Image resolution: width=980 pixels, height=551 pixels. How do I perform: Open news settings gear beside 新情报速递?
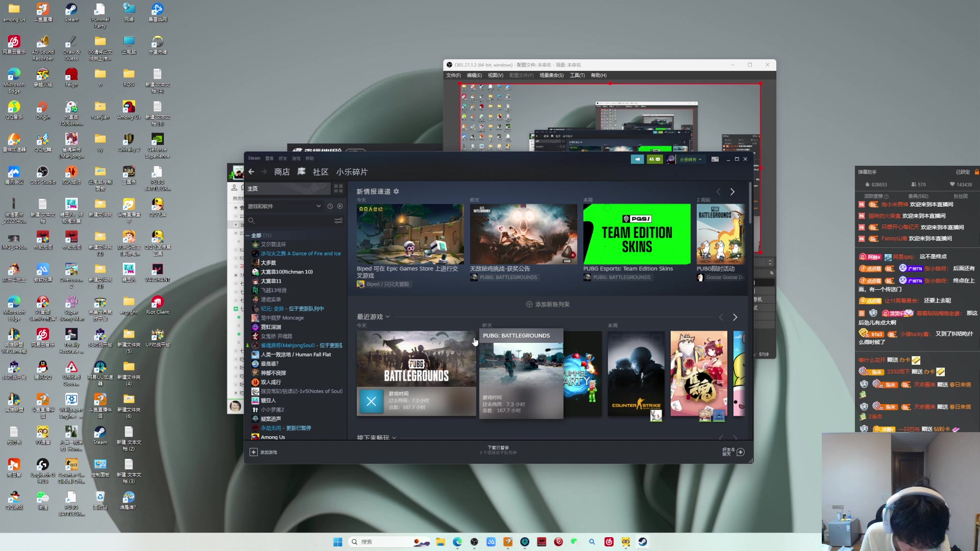(396, 191)
